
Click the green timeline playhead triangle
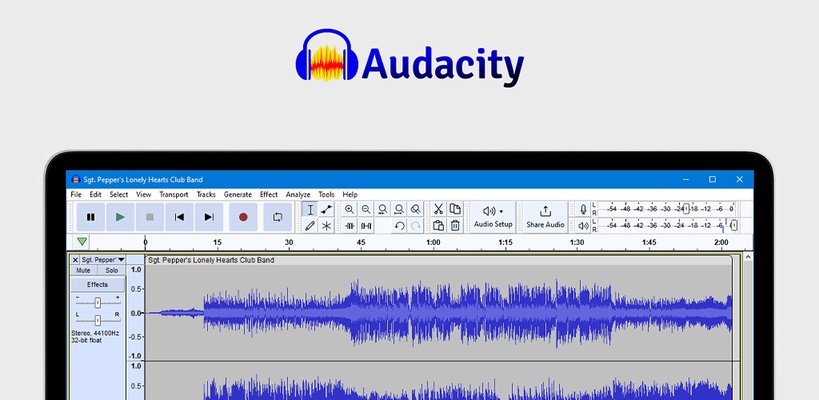82,241
